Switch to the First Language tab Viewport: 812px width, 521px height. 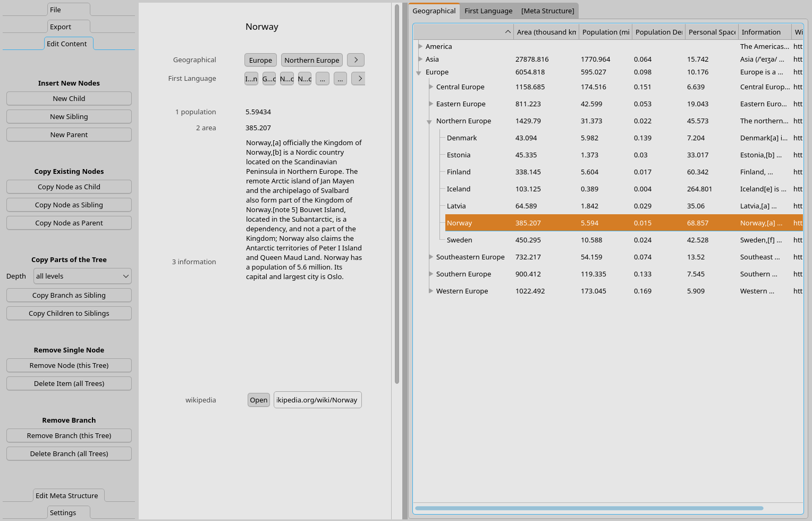click(488, 11)
